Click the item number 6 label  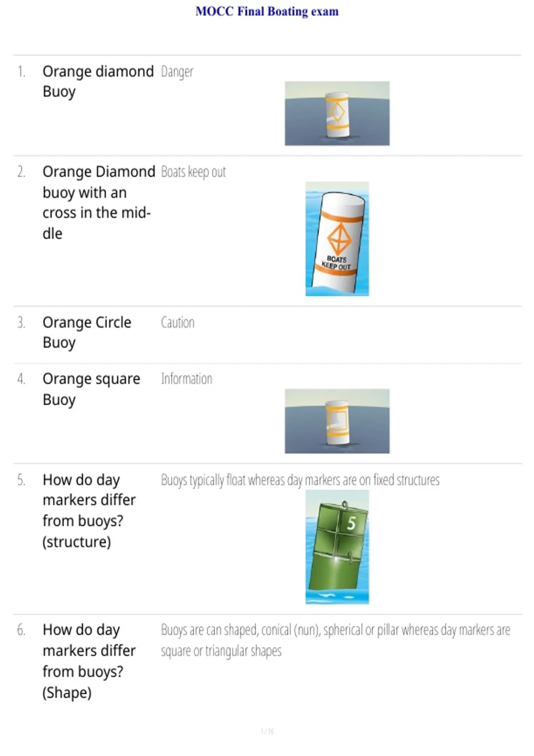(21, 630)
